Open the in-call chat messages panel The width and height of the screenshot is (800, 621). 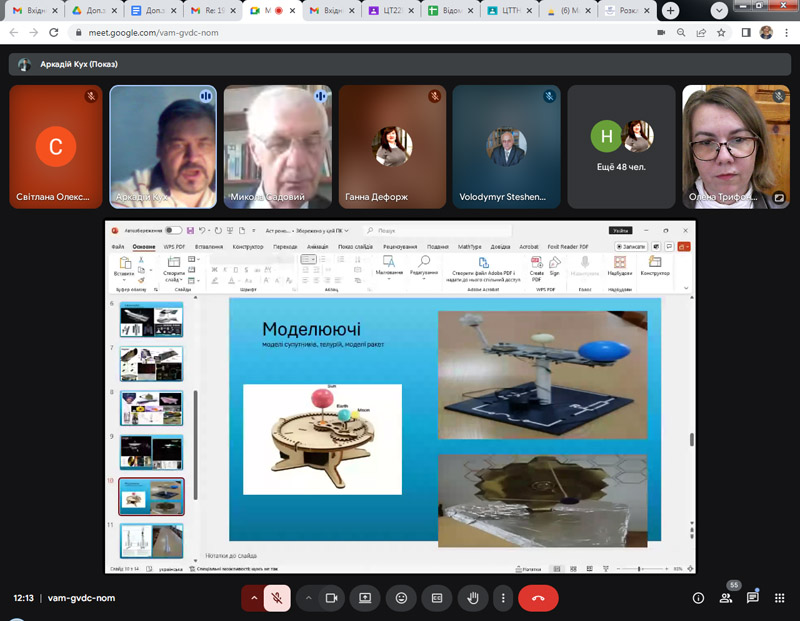click(752, 598)
